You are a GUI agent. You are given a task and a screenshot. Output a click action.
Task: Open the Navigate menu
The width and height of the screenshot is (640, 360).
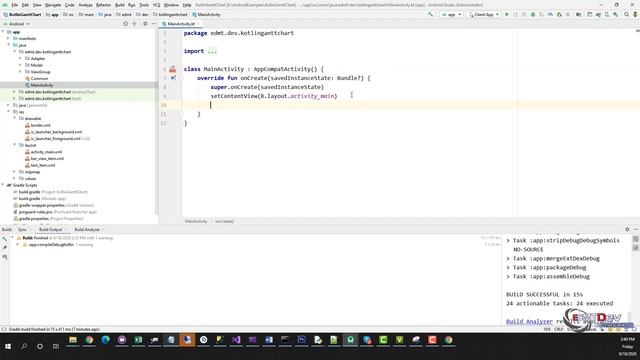point(53,5)
